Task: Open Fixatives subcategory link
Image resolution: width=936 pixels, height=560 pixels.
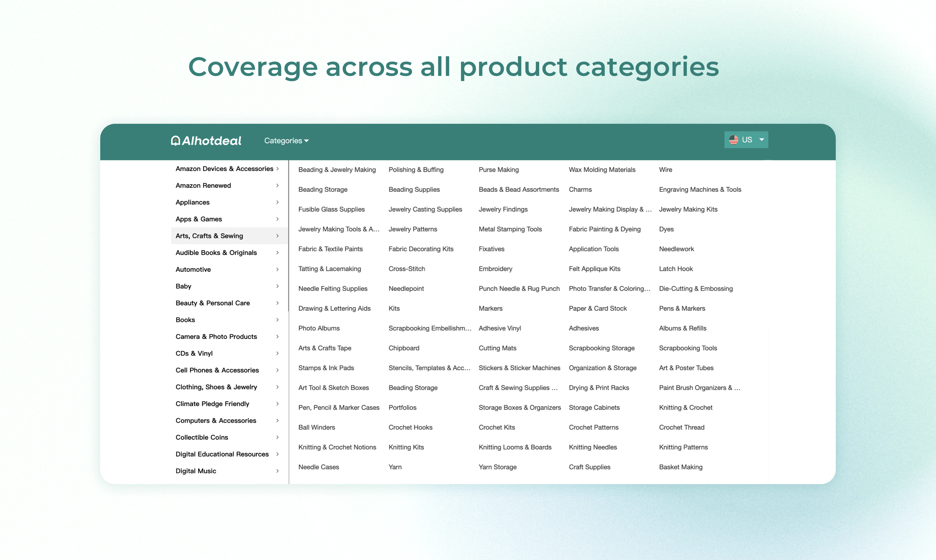Action: 492,249
